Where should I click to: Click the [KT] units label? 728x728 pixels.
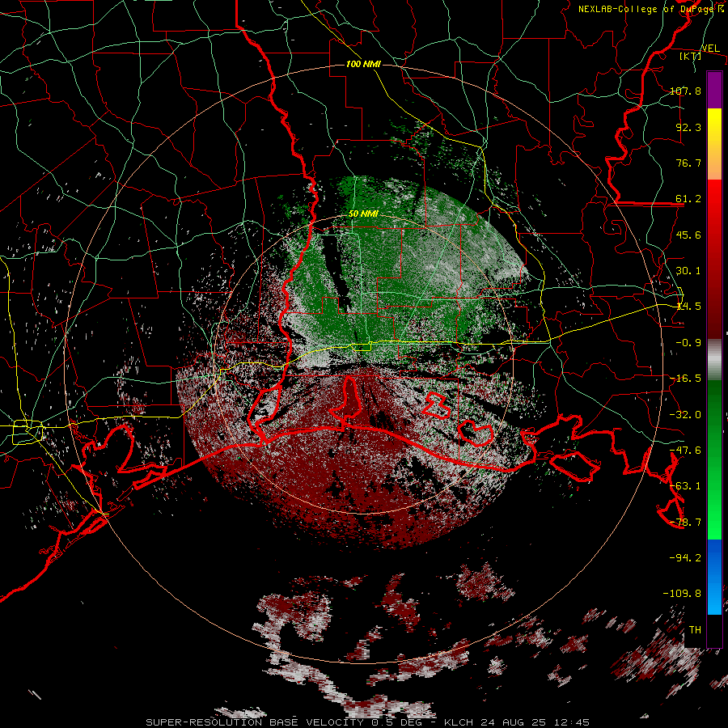[690, 56]
